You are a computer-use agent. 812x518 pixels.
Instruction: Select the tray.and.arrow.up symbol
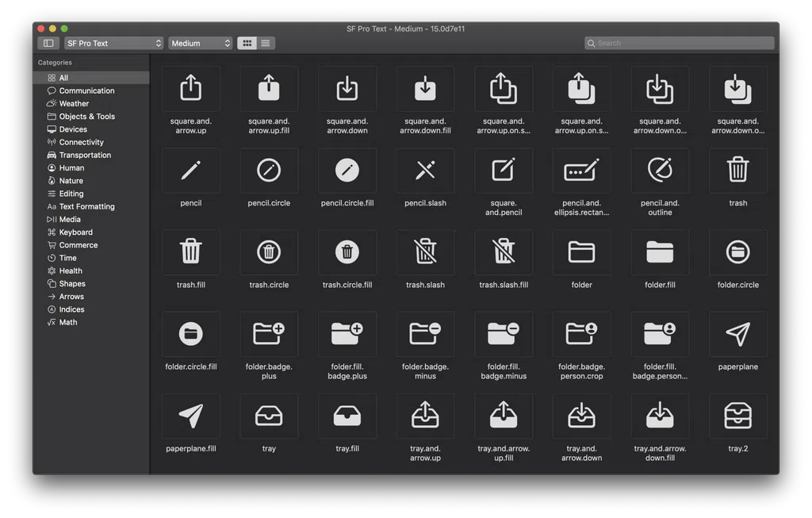[x=425, y=416]
